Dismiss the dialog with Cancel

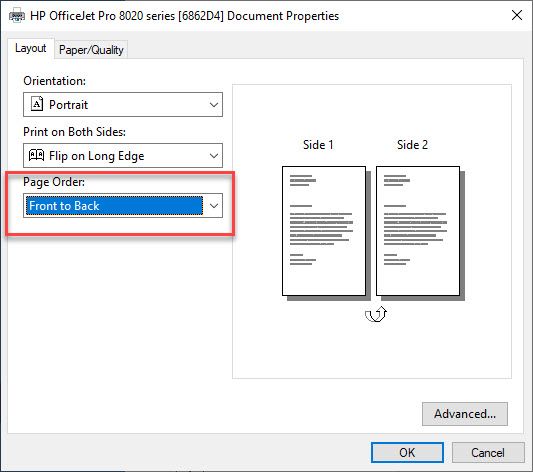click(x=488, y=452)
